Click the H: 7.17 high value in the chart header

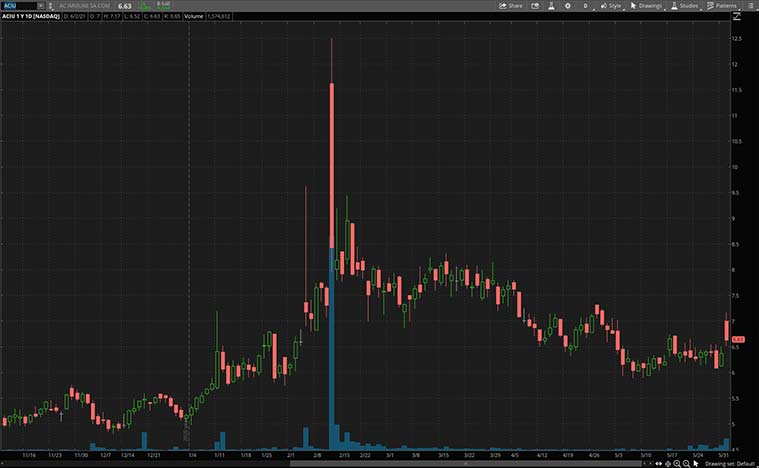point(111,16)
